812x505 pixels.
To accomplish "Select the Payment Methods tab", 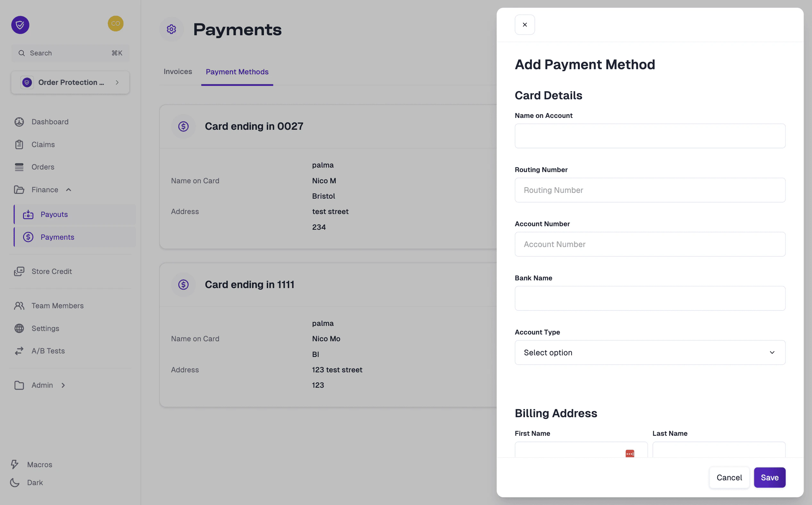I will (x=237, y=71).
